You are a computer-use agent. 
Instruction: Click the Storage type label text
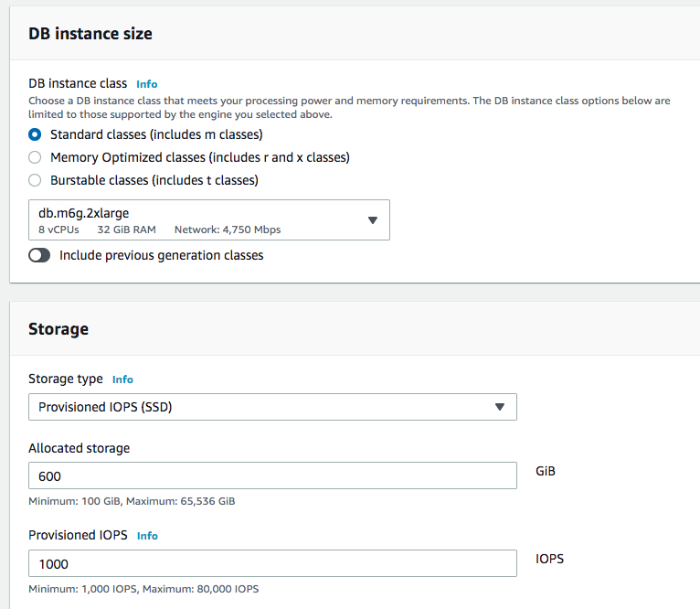(67, 379)
